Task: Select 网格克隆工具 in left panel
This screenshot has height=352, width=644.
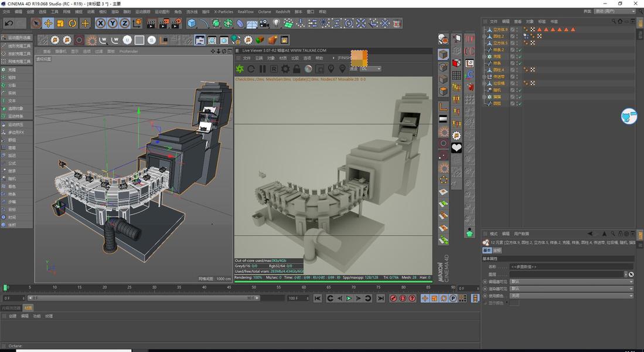Action: click(x=16, y=62)
